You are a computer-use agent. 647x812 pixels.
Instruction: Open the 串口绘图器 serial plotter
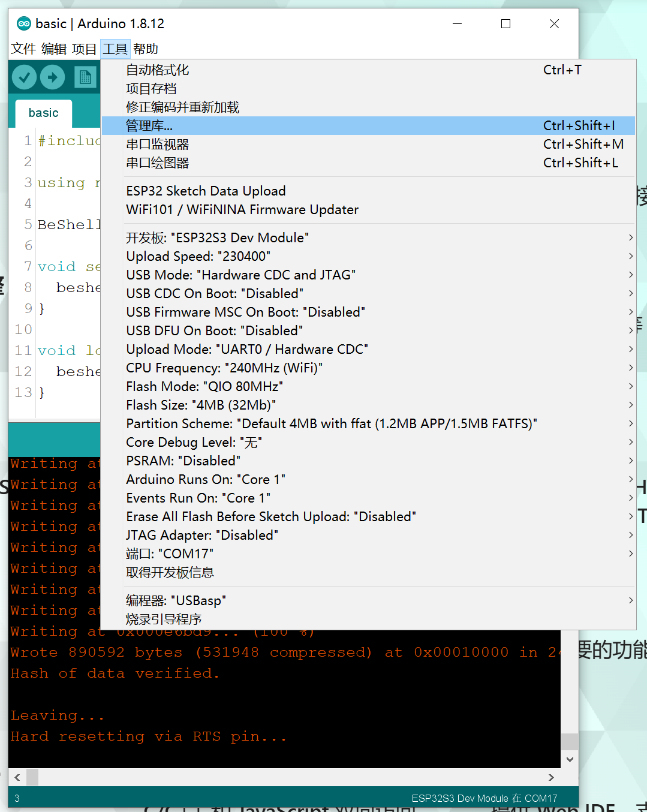(368, 163)
